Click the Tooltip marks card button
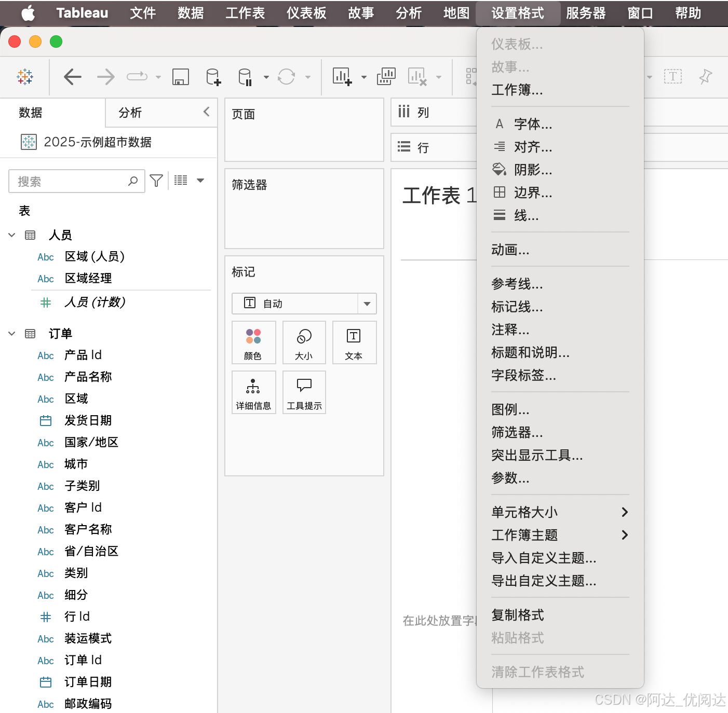The image size is (728, 713). [304, 392]
